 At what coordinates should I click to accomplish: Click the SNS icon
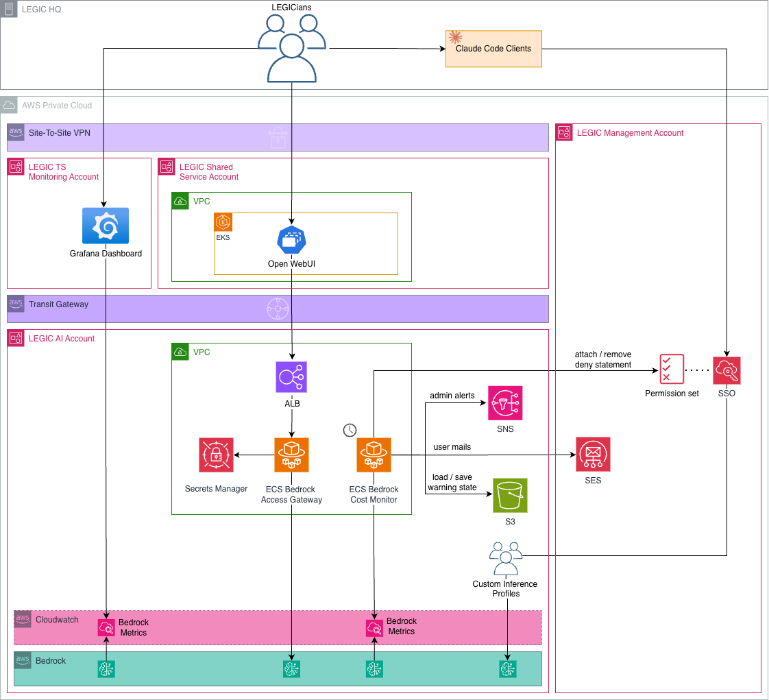click(x=505, y=403)
